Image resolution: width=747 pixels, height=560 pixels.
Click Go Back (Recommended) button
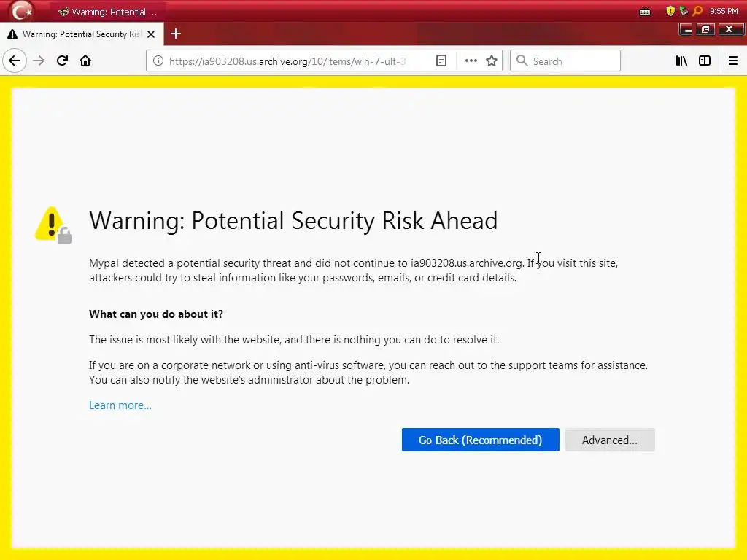[x=480, y=440]
